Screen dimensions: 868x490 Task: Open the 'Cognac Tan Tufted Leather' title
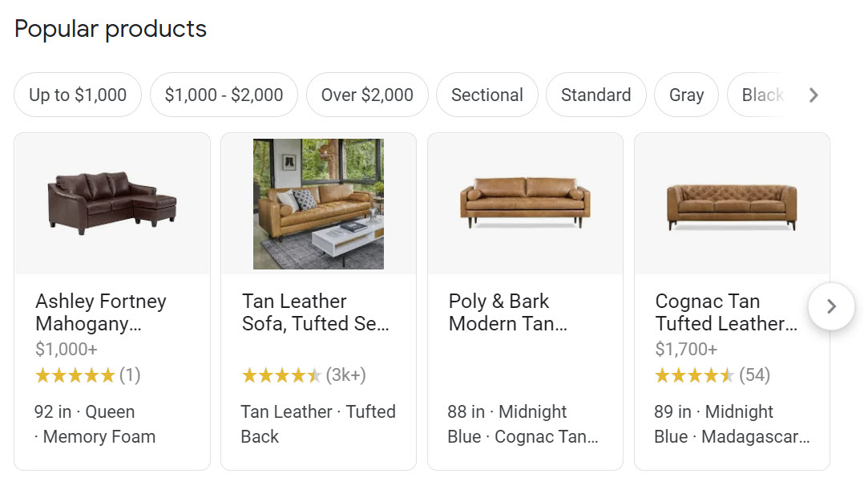pyautogui.click(x=726, y=313)
